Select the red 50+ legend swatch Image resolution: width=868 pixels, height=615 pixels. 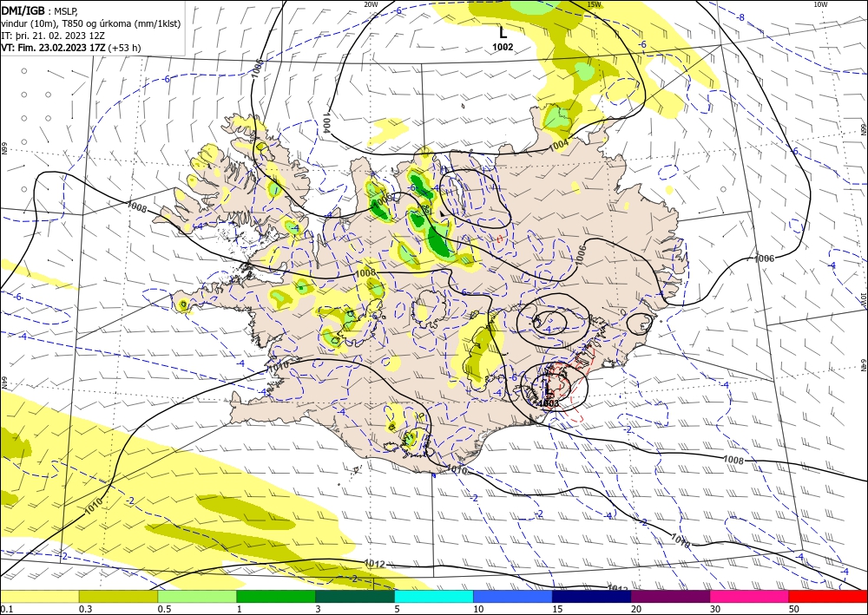coord(828,596)
